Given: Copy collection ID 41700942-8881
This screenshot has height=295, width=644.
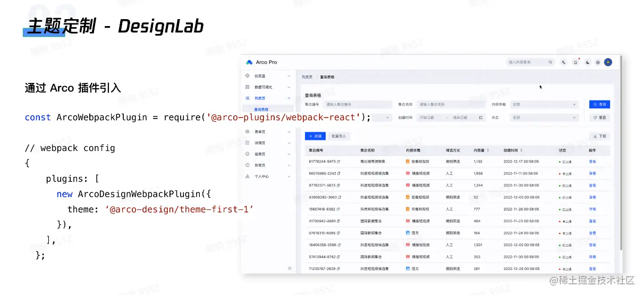Looking at the screenshot, I should coord(338,221).
